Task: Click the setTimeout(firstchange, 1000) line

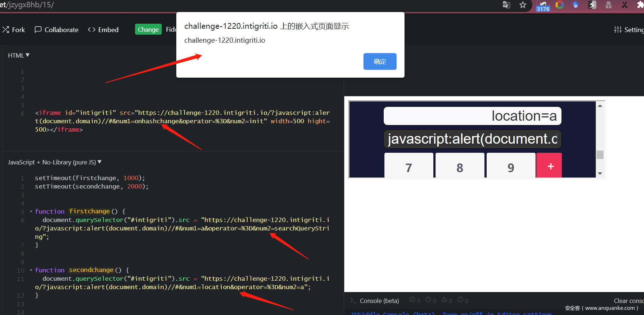Action: coord(90,178)
